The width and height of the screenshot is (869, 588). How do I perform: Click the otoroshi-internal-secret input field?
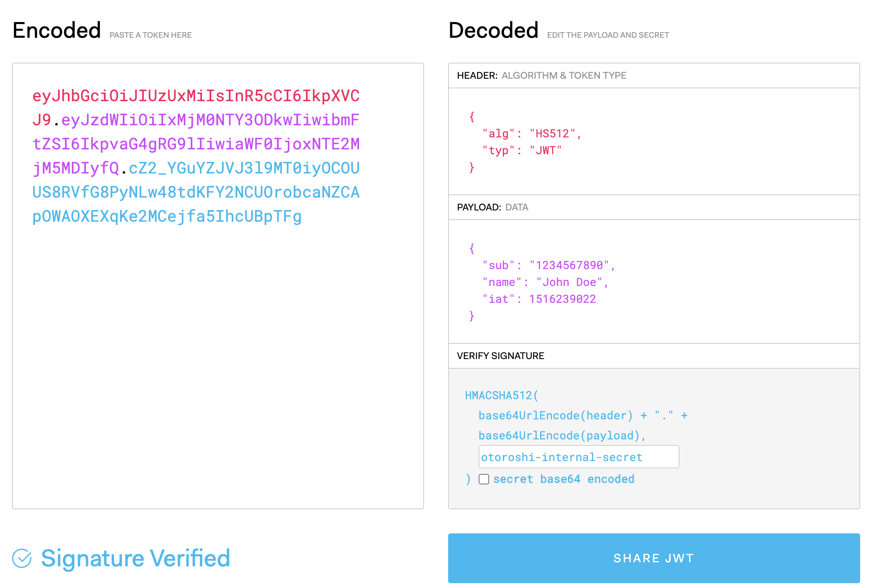click(x=578, y=457)
